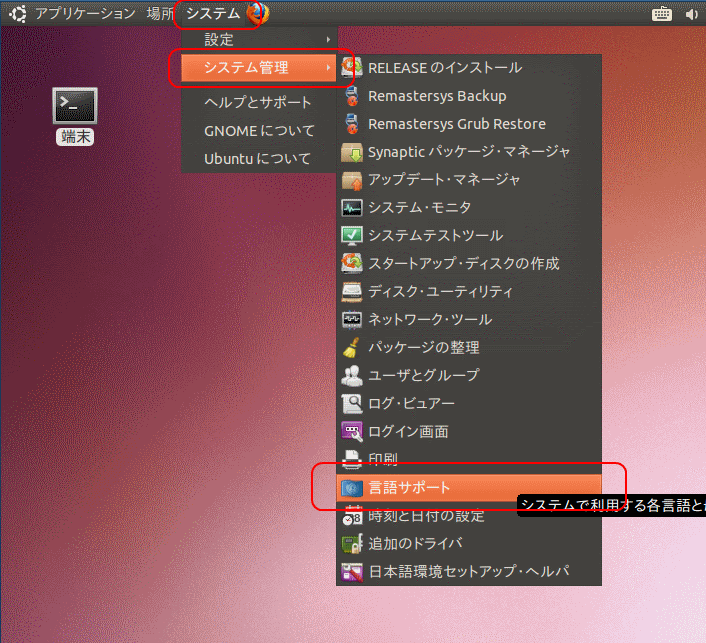The height and width of the screenshot is (643, 706).
Task: Click the アップデート・マネージャ icon
Action: pyautogui.click(x=352, y=180)
